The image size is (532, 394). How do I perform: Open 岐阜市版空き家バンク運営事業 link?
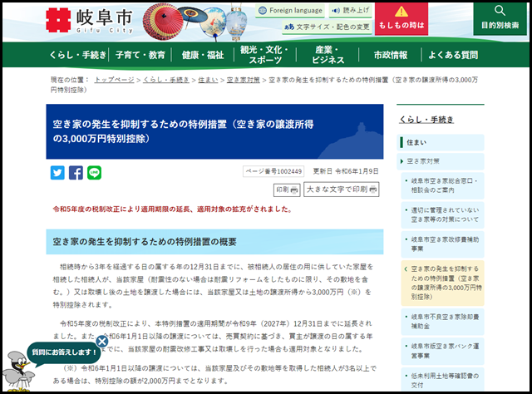tap(442, 351)
